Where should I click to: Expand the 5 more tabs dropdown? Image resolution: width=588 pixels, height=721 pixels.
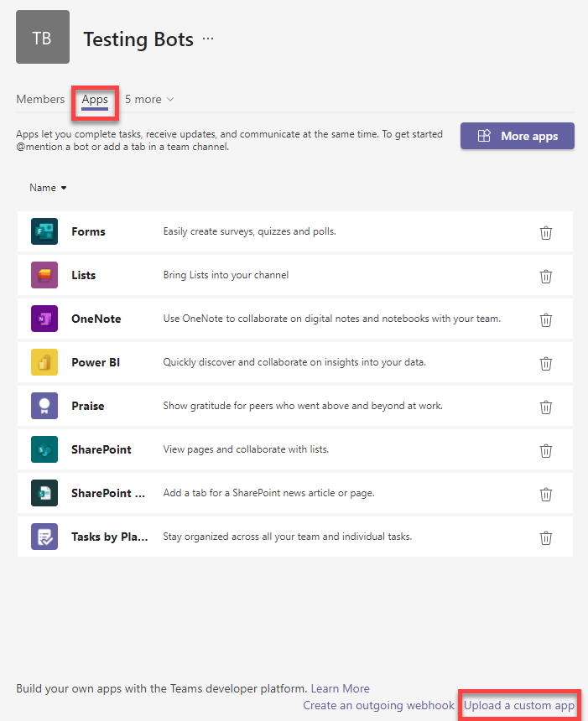coord(149,99)
